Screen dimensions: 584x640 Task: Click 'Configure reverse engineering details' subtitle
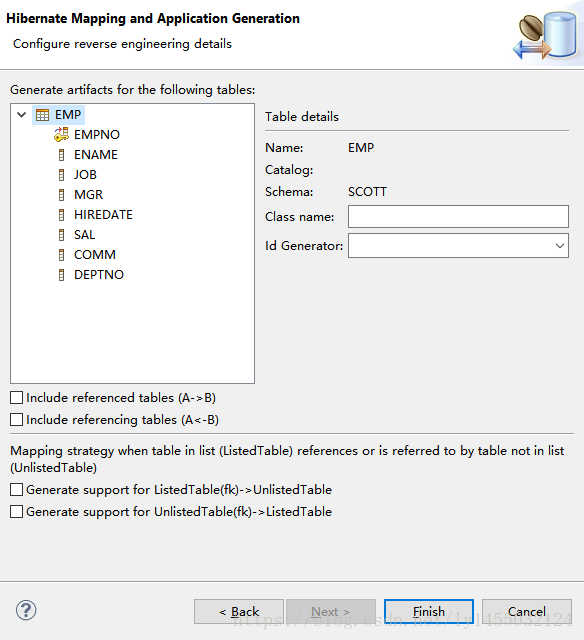[x=122, y=44]
